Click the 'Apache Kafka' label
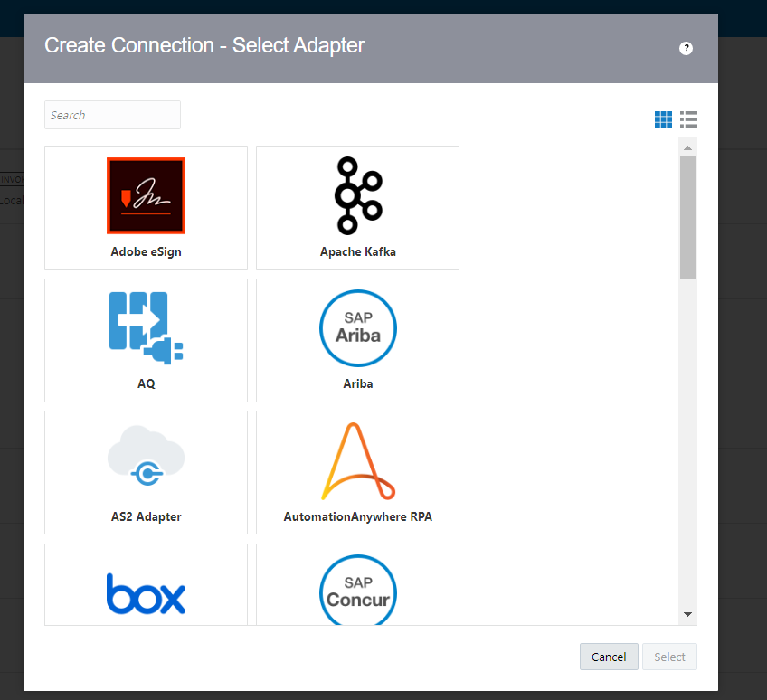This screenshot has height=700, width=767. pos(358,252)
